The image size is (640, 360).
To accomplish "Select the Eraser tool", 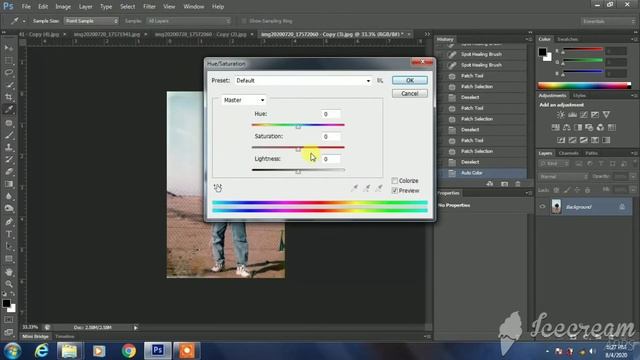I will (9, 172).
